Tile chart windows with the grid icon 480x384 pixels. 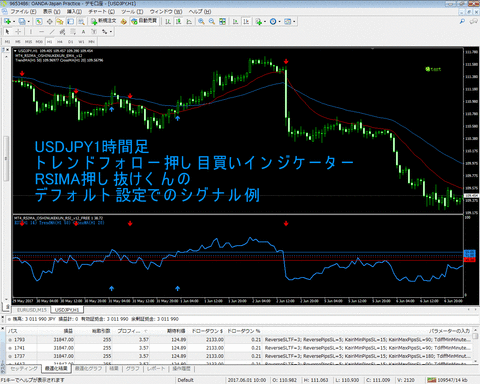click(222, 21)
